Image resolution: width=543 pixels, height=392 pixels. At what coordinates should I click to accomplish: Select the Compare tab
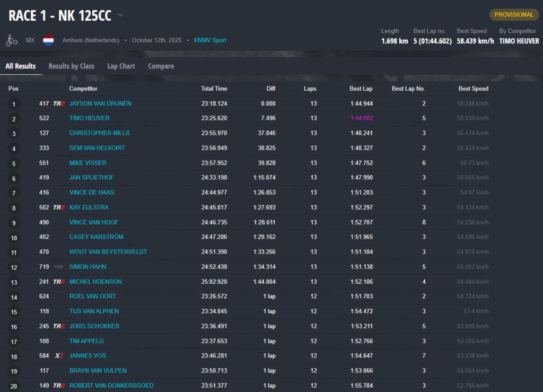pos(161,66)
